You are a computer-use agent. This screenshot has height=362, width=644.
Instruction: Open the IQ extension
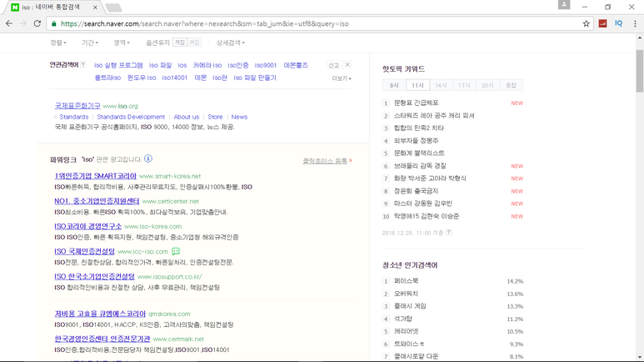618,23
